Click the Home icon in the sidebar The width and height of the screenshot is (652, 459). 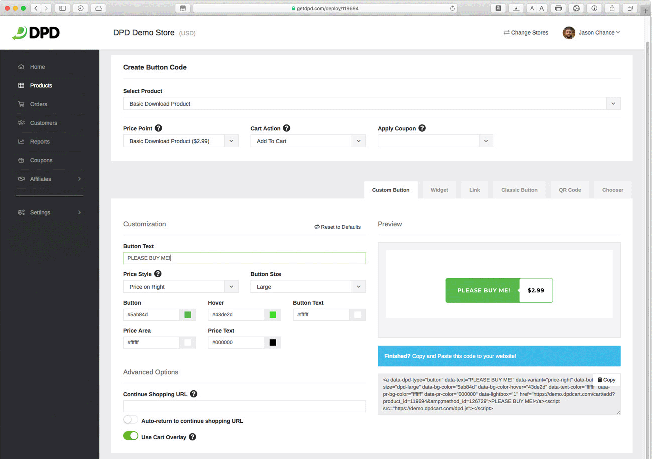click(21, 67)
